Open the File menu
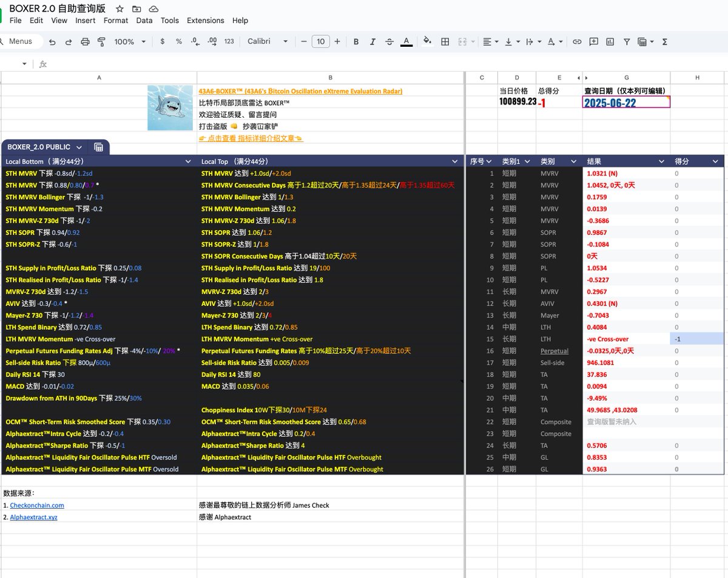 tap(16, 20)
